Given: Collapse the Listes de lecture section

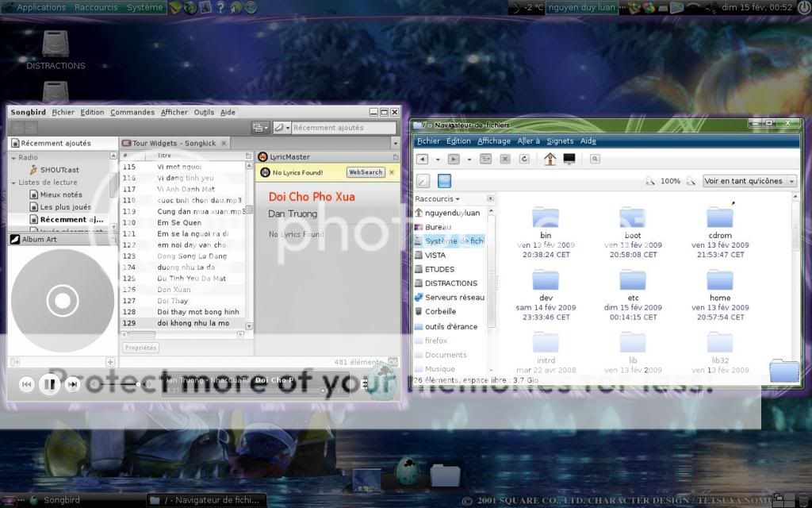Looking at the screenshot, I should click(x=13, y=183).
